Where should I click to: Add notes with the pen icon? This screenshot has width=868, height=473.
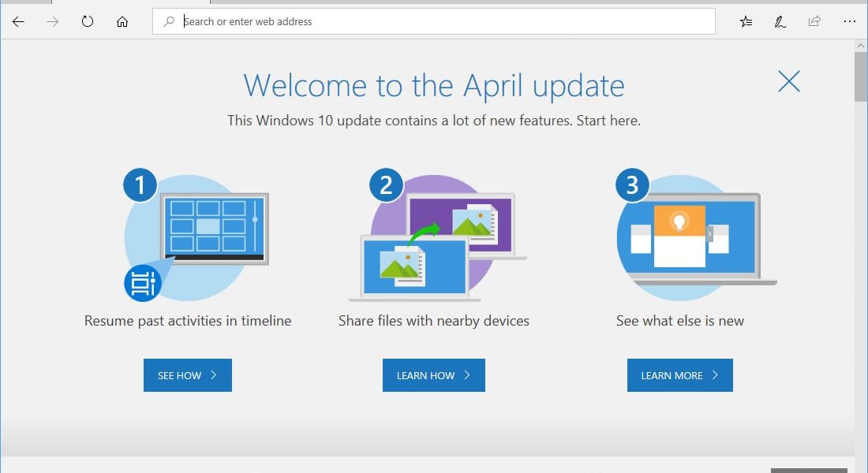tap(780, 21)
